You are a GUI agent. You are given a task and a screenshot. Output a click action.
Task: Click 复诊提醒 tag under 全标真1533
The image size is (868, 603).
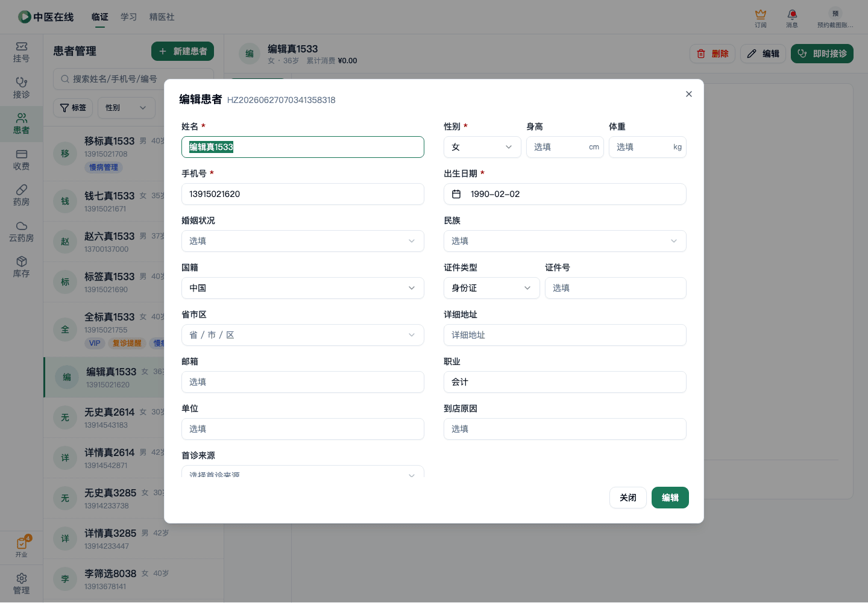coord(127,343)
